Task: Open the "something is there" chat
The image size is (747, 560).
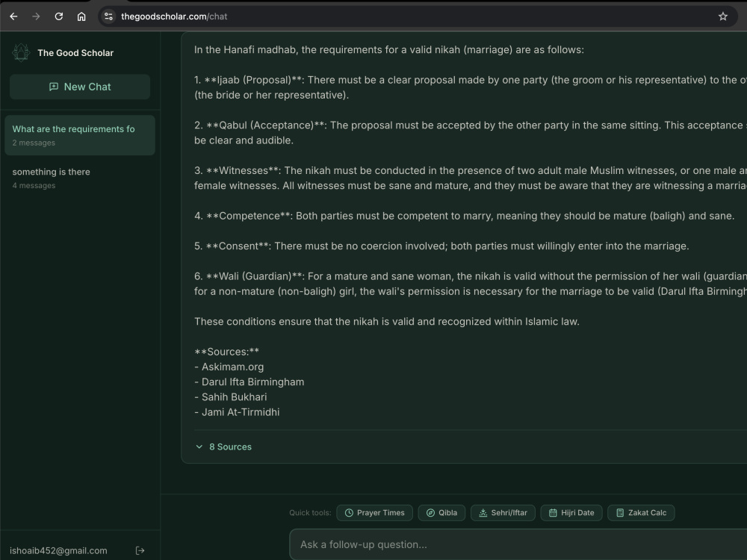Action: pyautogui.click(x=80, y=178)
